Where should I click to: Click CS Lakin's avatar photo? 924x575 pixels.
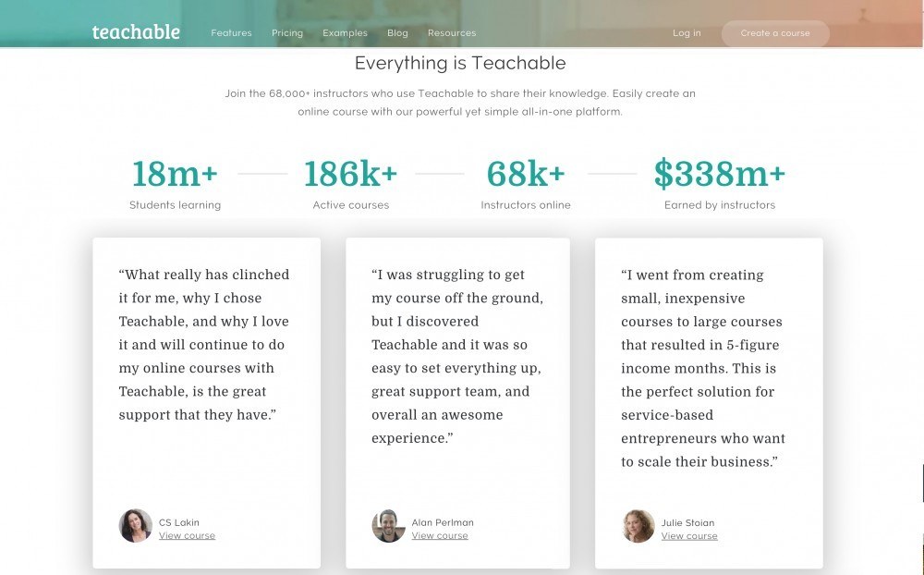click(x=136, y=525)
